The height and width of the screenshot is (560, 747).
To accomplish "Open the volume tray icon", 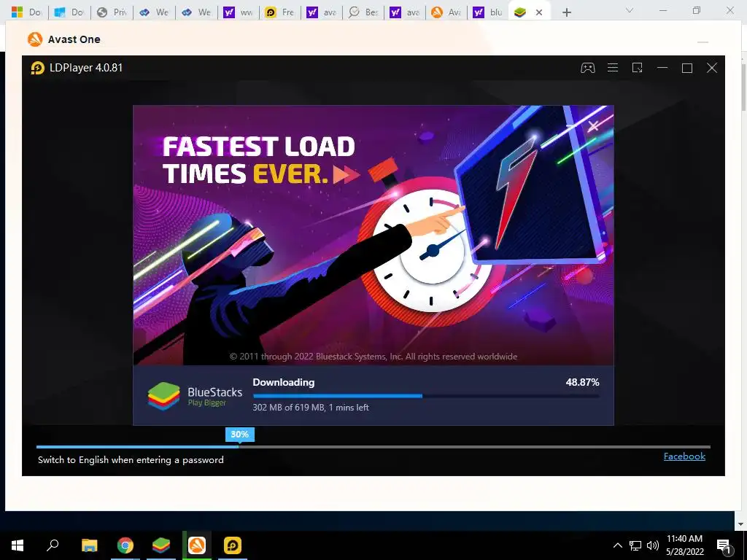I will pos(653,545).
